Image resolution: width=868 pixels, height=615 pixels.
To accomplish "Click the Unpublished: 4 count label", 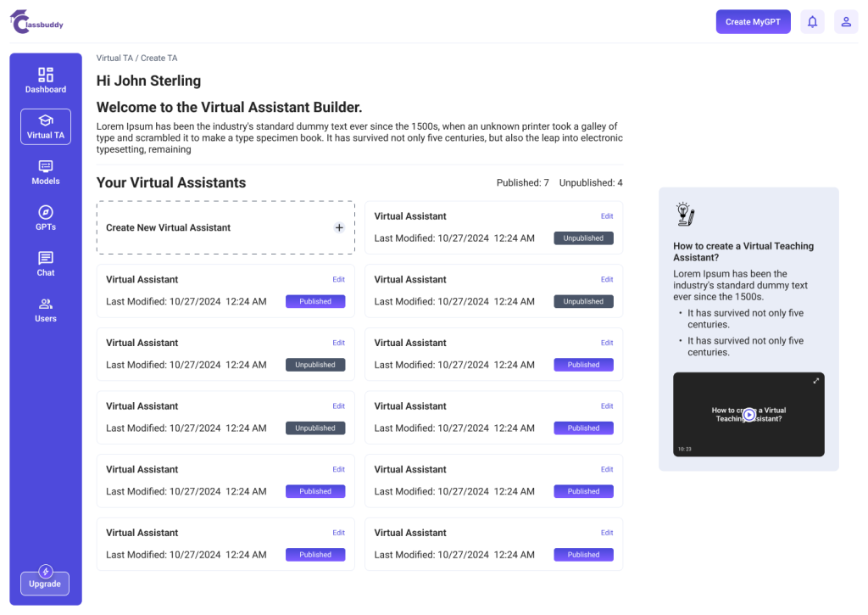I will (x=591, y=183).
